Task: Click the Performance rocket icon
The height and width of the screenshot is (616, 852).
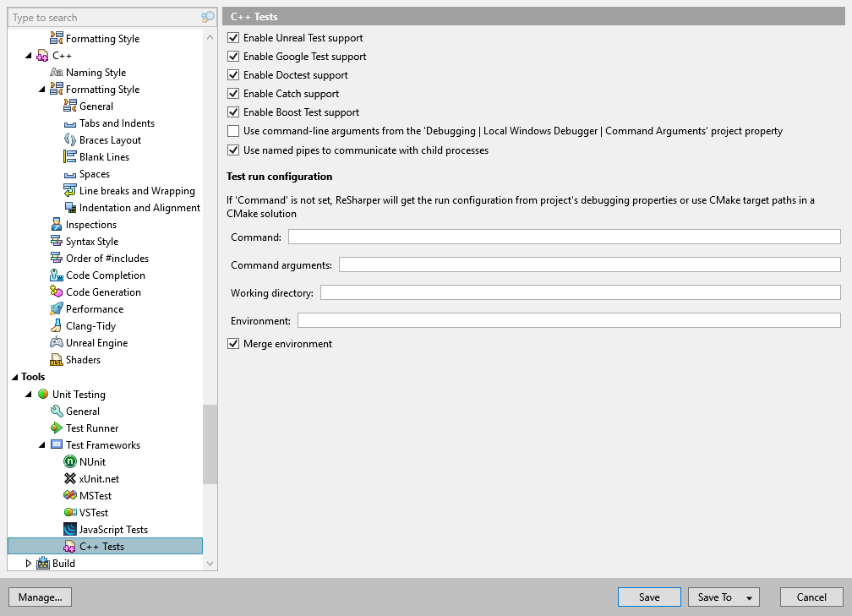Action: coord(57,309)
